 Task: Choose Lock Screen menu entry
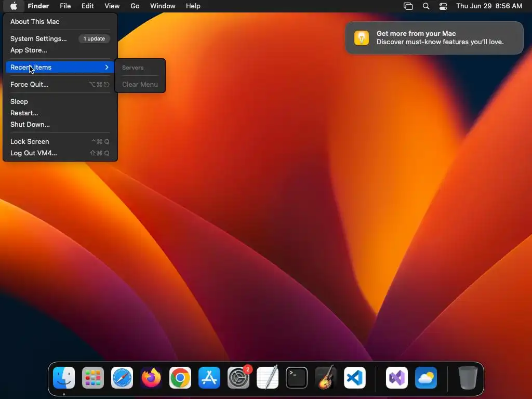(x=60, y=141)
